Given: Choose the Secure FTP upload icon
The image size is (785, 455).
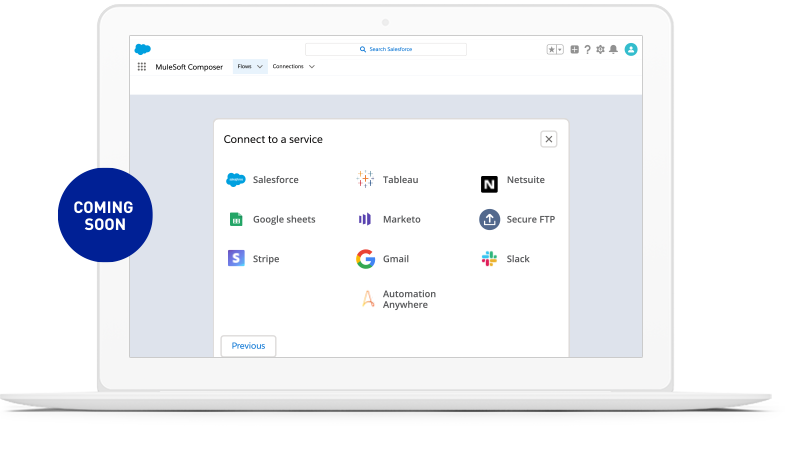Looking at the screenshot, I should pos(489,219).
